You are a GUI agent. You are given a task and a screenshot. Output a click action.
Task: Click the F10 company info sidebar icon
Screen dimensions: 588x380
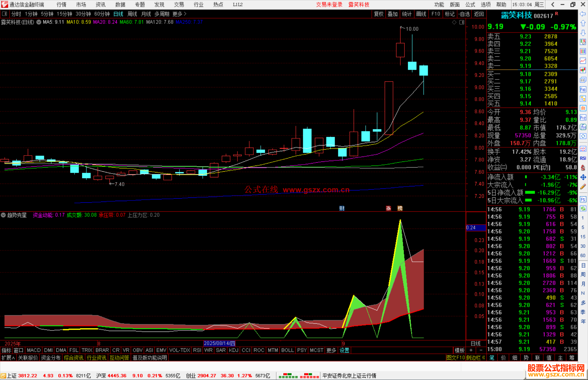pos(583,89)
